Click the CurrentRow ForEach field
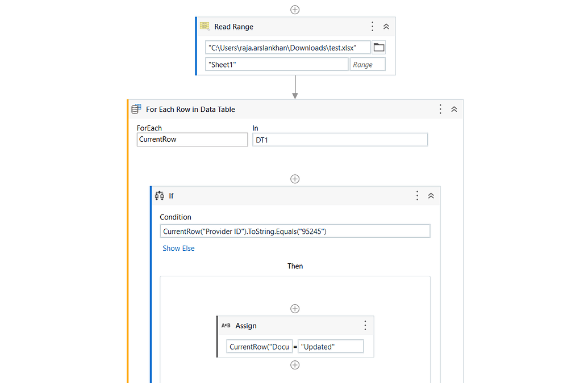 click(x=192, y=140)
